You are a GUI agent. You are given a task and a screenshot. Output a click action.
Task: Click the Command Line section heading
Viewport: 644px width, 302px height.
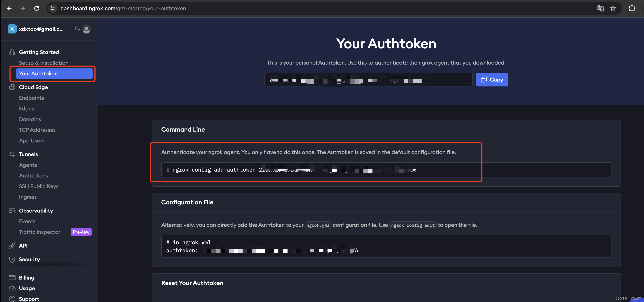183,129
